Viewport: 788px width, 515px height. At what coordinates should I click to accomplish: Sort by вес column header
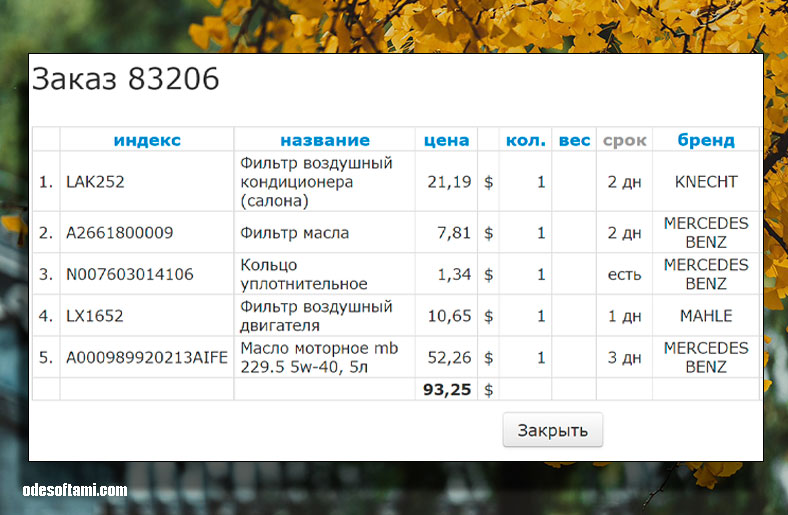[x=574, y=140]
